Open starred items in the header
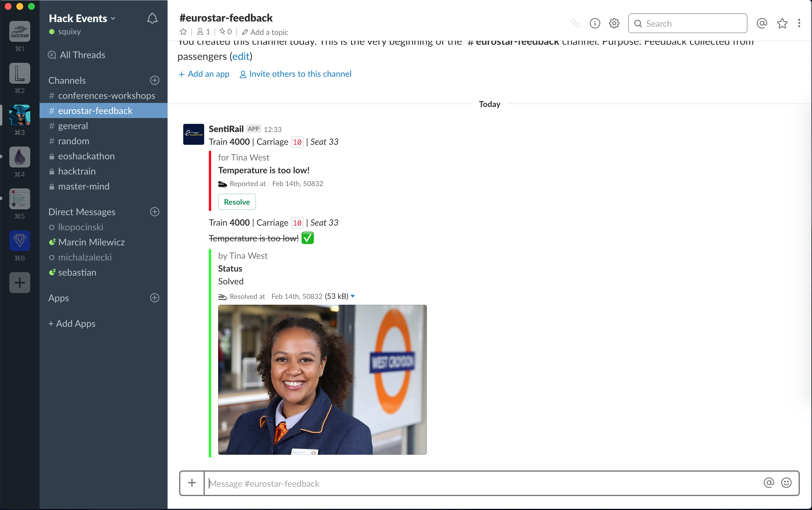 (x=782, y=24)
